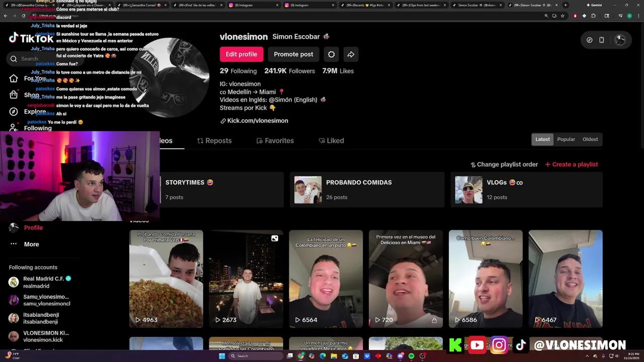The width and height of the screenshot is (644, 362).
Task: Open 'Como buen Colombiano' video
Action: click(486, 279)
